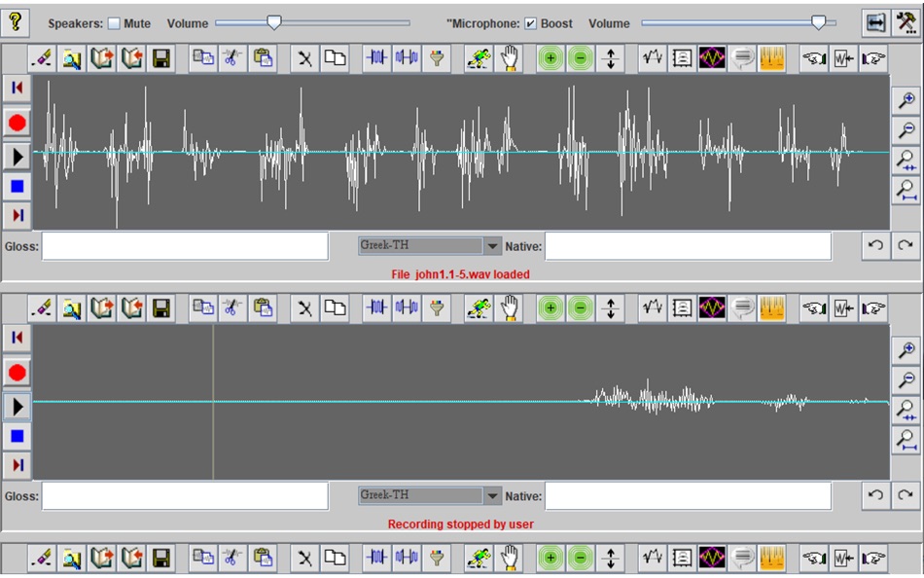Toggle the Speakers Mute checkbox
Image resolution: width=924 pixels, height=578 pixels.
point(114,23)
